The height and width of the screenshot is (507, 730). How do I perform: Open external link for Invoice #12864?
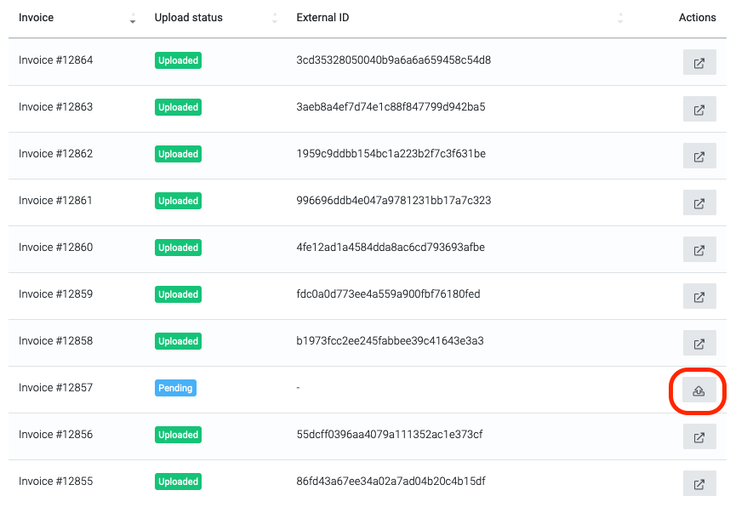(x=699, y=62)
